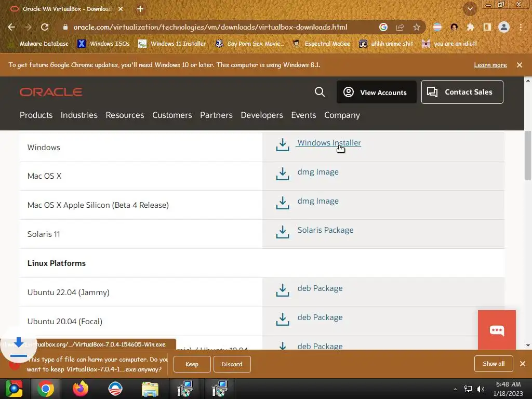Show hidden tray icons arrow
The width and height of the screenshot is (532, 399).
pyautogui.click(x=455, y=389)
